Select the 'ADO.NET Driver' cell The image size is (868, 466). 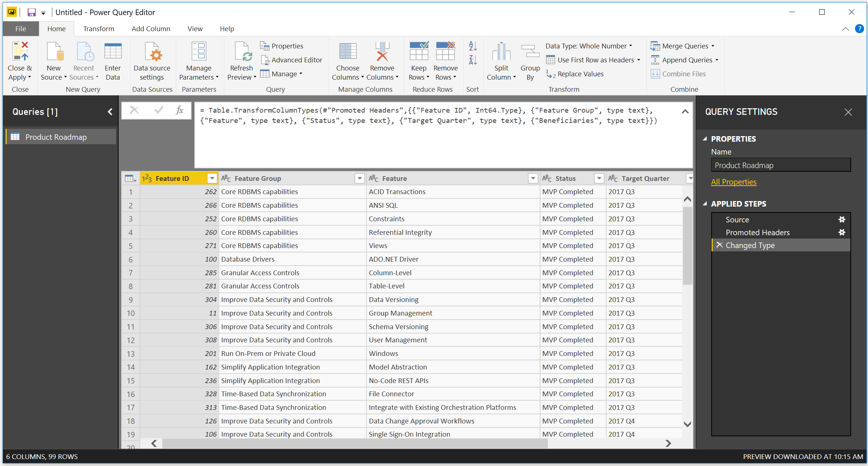click(x=453, y=259)
